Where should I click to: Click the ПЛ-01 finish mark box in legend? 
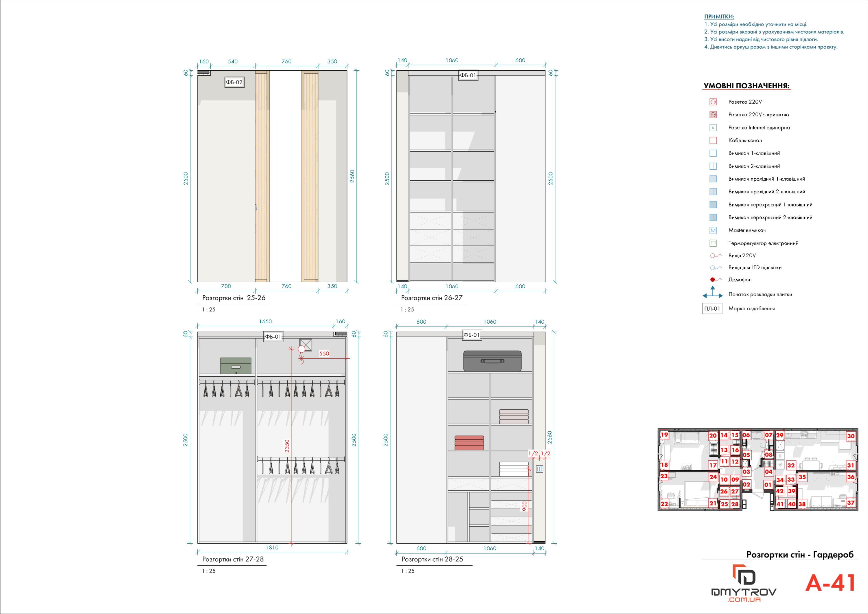pos(712,309)
